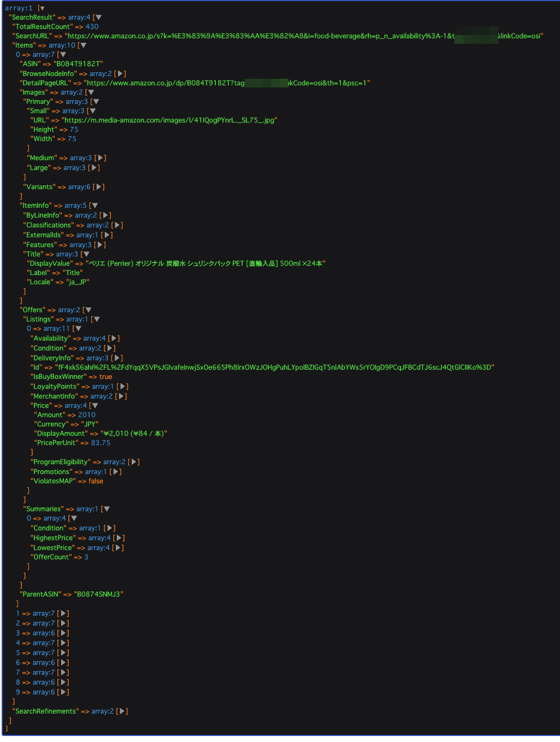Expand the DeliveryInfo array
Image resolution: width=560 pixels, height=742 pixels.
click(117, 358)
